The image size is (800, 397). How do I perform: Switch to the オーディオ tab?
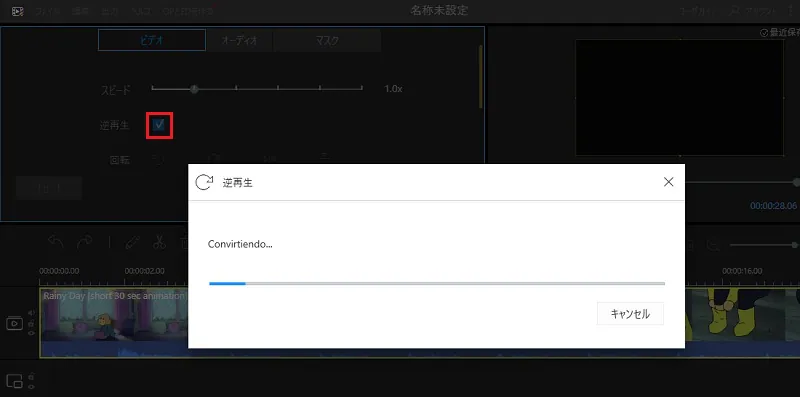[239, 40]
